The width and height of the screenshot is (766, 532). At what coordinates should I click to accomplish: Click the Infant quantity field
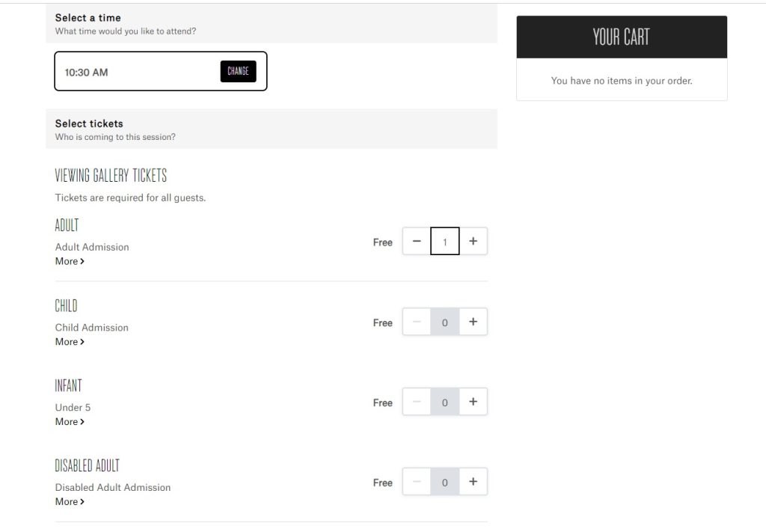pos(445,403)
